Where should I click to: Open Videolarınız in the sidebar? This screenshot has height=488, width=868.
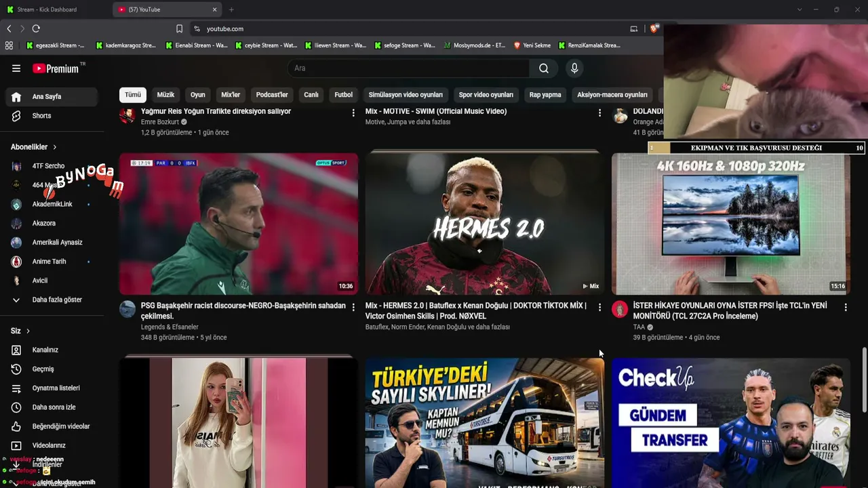52,445
